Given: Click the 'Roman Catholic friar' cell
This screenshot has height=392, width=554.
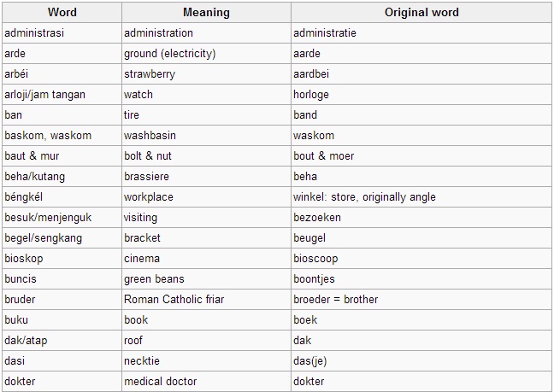Looking at the screenshot, I should coord(206,299).
